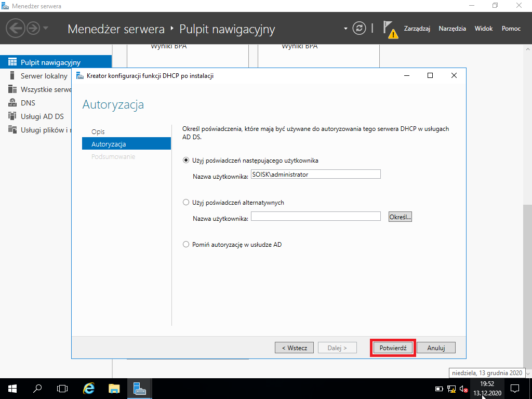Open the Widok menu

pyautogui.click(x=484, y=29)
